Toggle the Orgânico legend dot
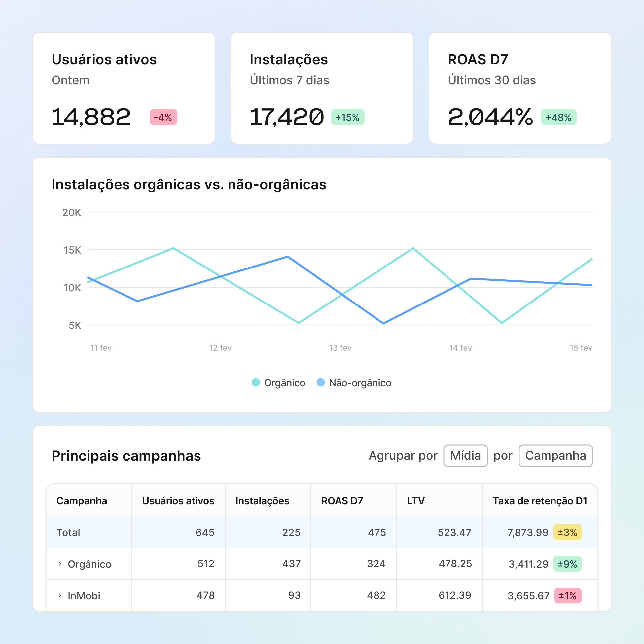The image size is (644, 644). [256, 383]
